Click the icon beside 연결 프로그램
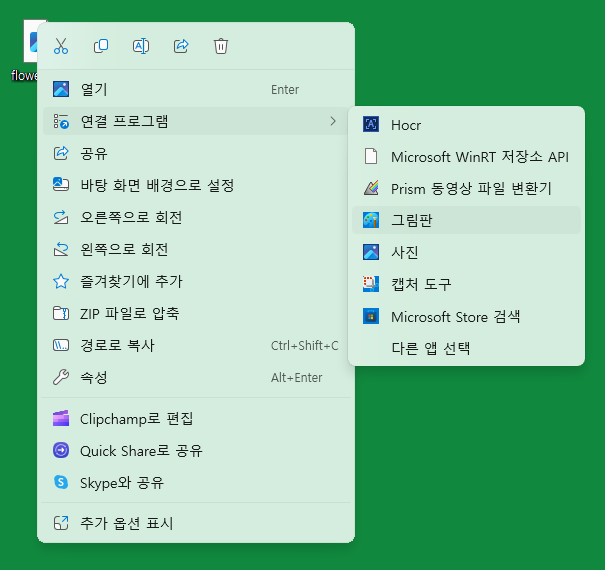 click(x=61, y=121)
